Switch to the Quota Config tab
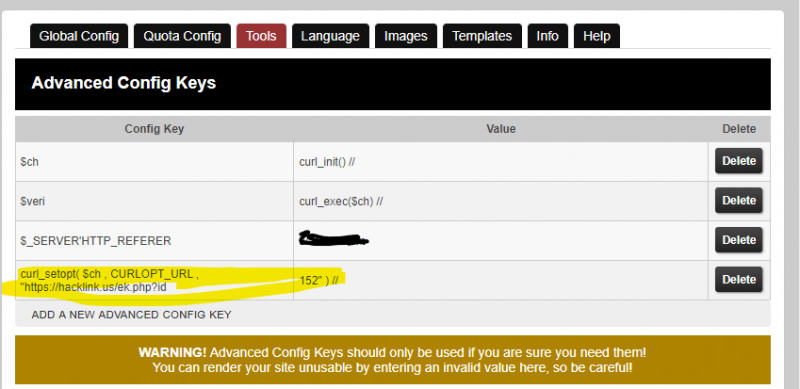Image resolution: width=800 pixels, height=389 pixels. click(182, 36)
